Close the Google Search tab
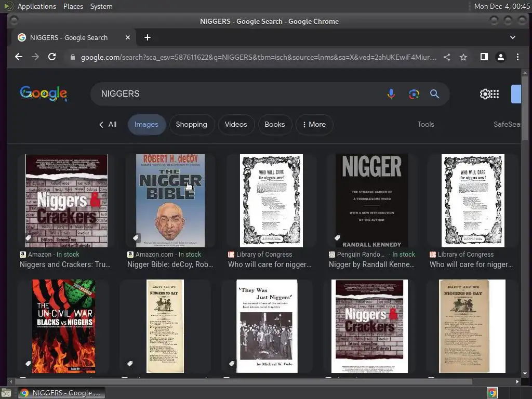Screen dimensions: 532x399 click(128, 37)
